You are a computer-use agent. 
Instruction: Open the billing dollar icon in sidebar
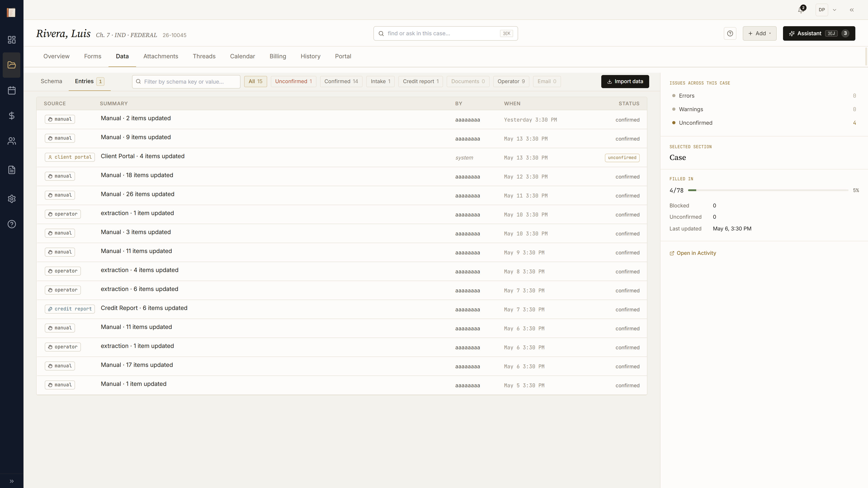pos(12,116)
